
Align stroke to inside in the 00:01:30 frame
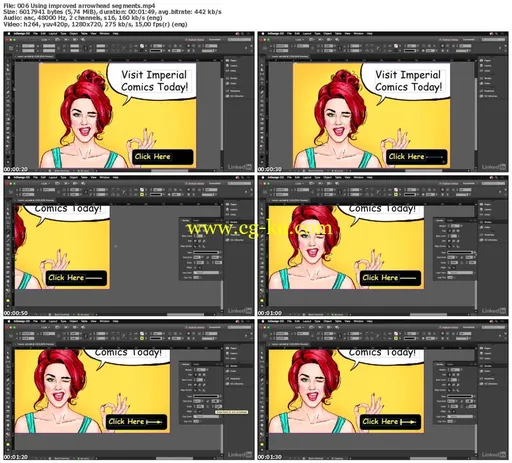pos(454,390)
